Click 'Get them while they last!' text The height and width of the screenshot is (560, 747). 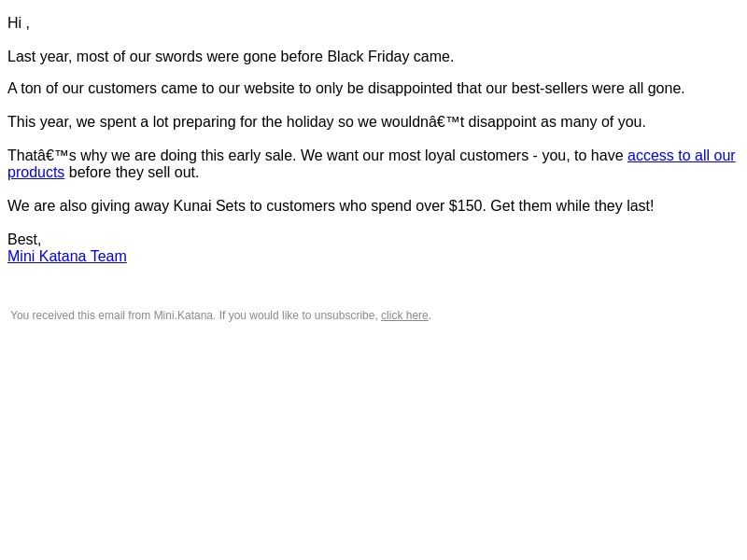[x=572, y=206]
